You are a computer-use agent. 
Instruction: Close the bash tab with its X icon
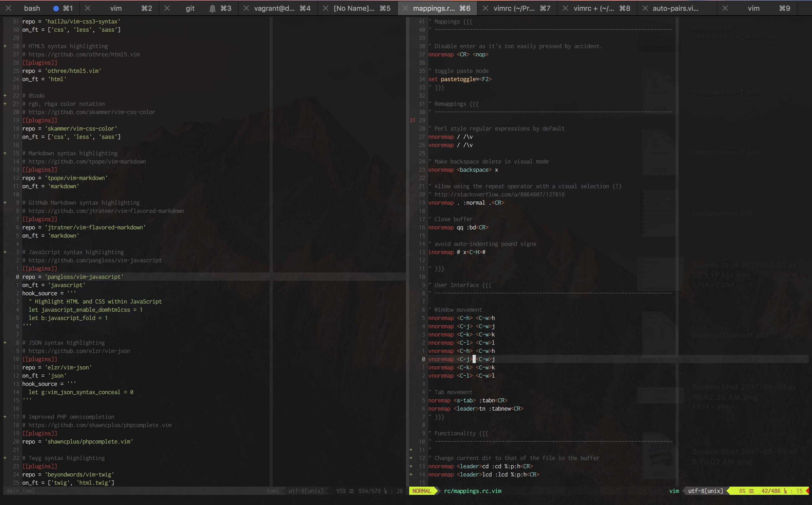[9, 8]
